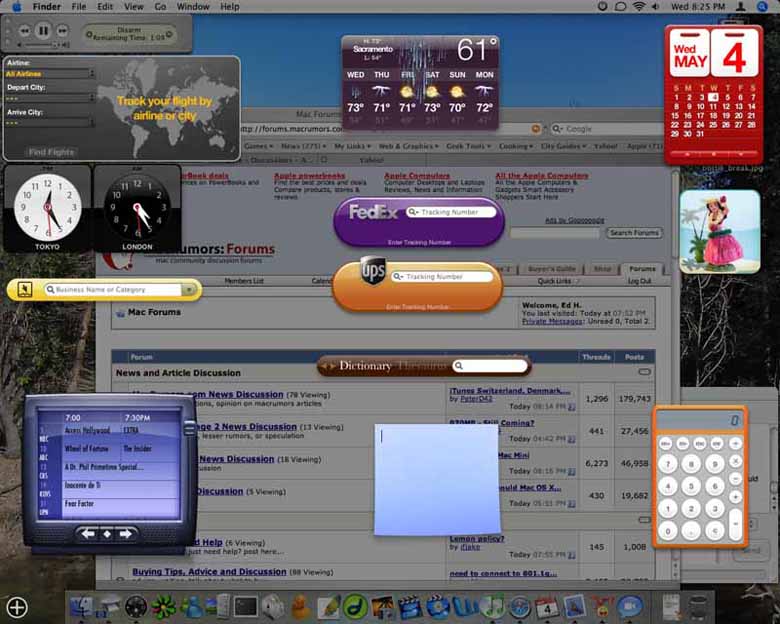Skip to previous track in iTunes widget
Screen dimensions: 780x624
click(24, 31)
